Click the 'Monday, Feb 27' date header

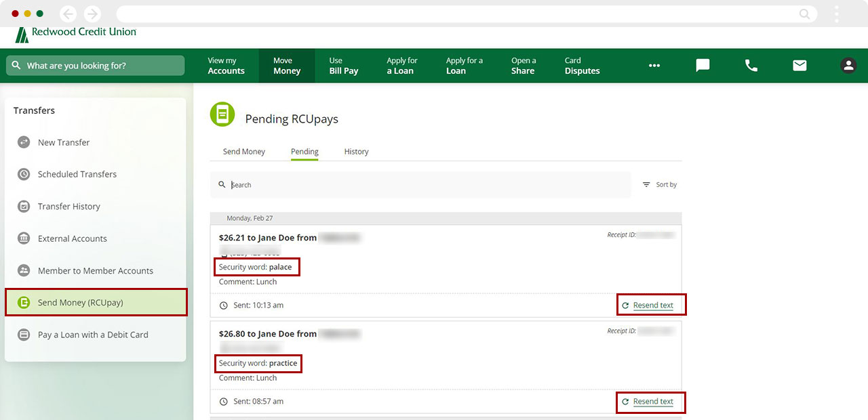pos(250,218)
